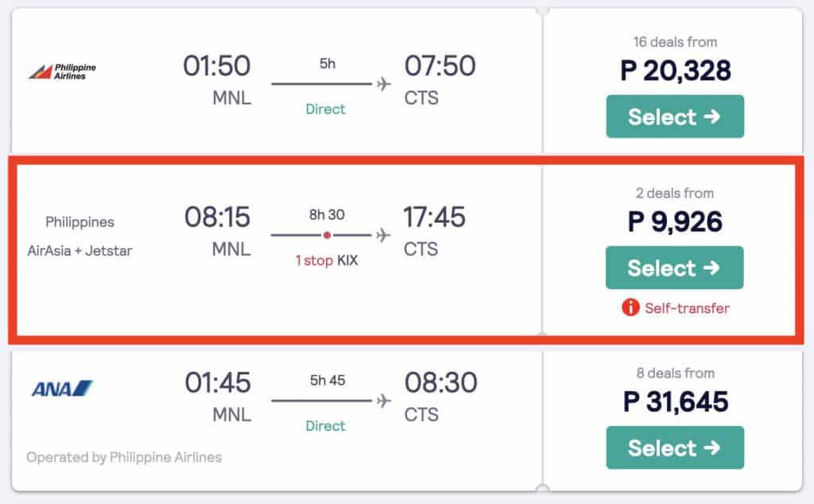Click the Philippines AirAsia + Jetstar airline name

pyautogui.click(x=79, y=236)
